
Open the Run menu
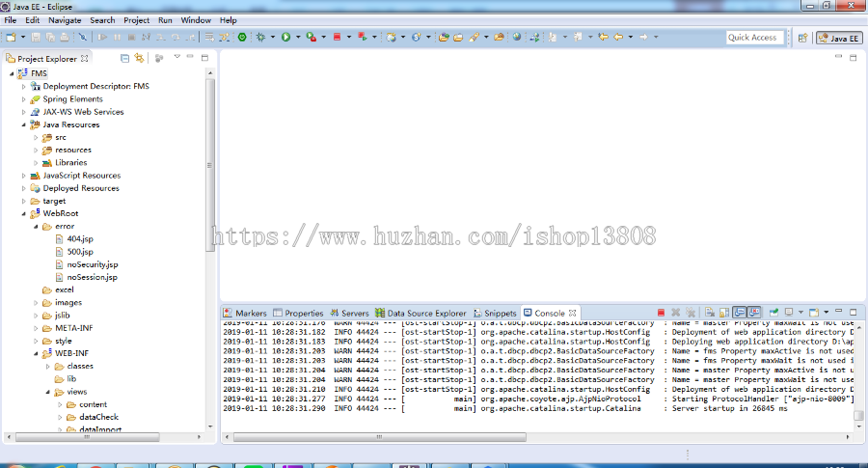(x=165, y=20)
